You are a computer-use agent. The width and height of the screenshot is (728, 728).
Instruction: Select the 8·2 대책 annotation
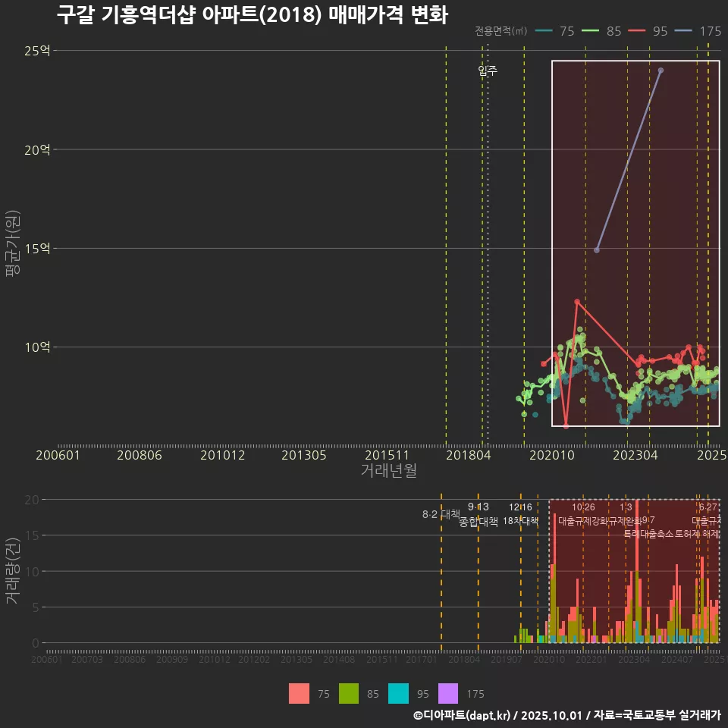click(441, 514)
